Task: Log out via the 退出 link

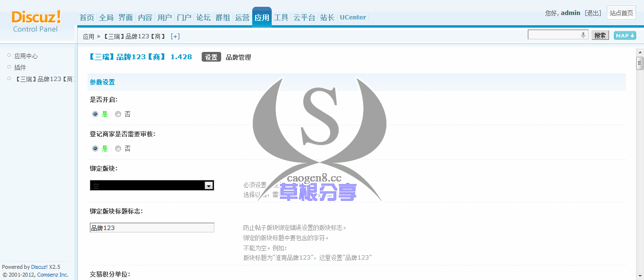Action: point(592,13)
